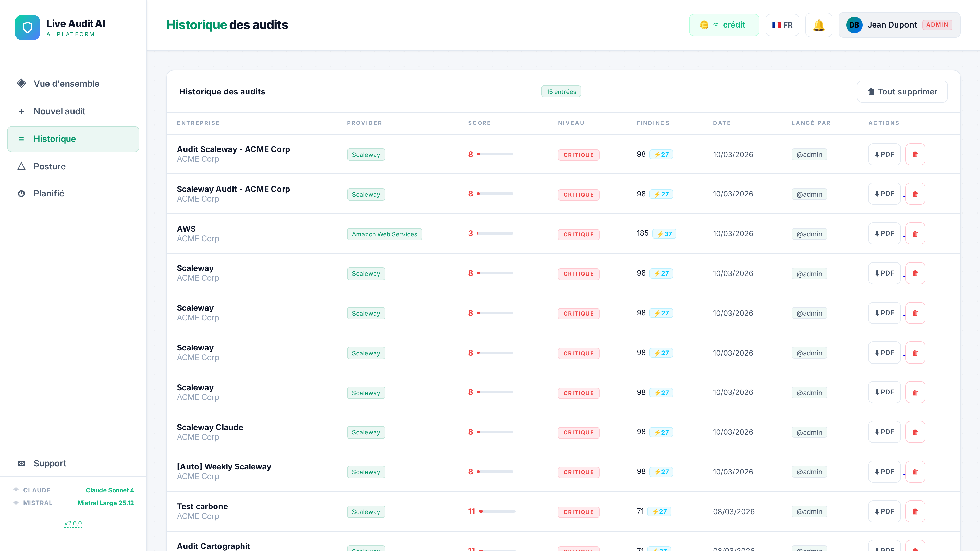Click the score bar of Test carbone
980x551 pixels.
click(497, 511)
